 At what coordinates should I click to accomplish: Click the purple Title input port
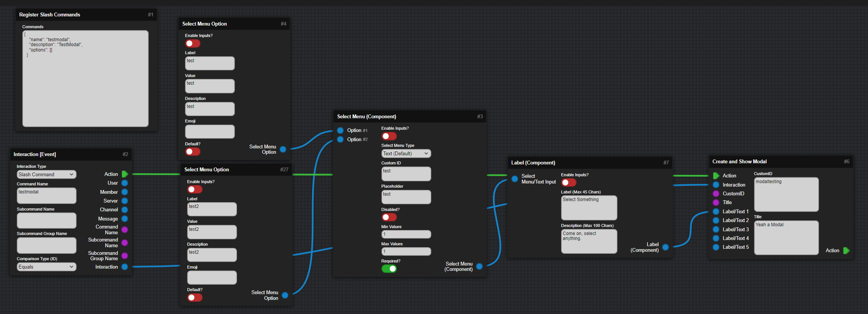(x=716, y=203)
